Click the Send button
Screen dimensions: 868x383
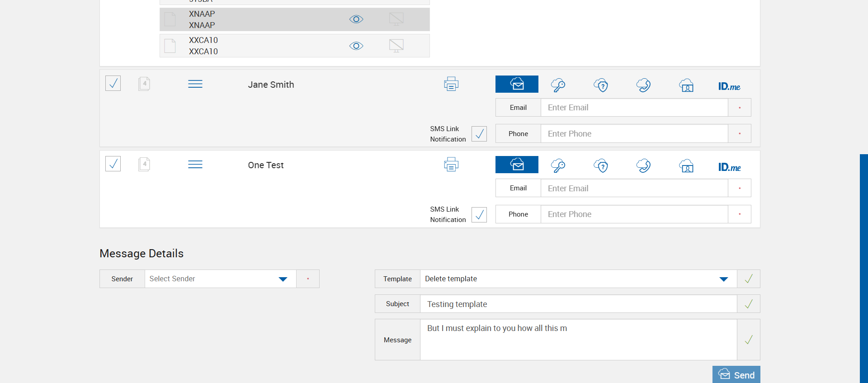click(736, 375)
